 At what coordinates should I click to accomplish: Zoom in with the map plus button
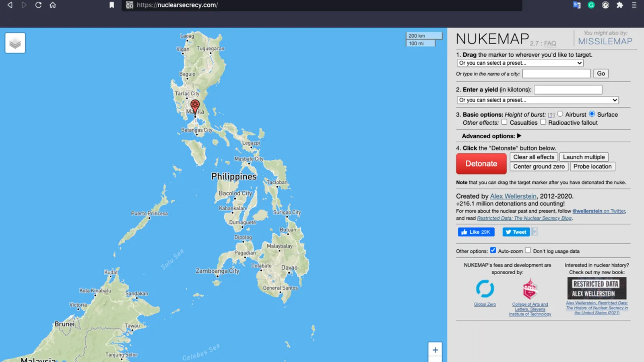tap(435, 350)
